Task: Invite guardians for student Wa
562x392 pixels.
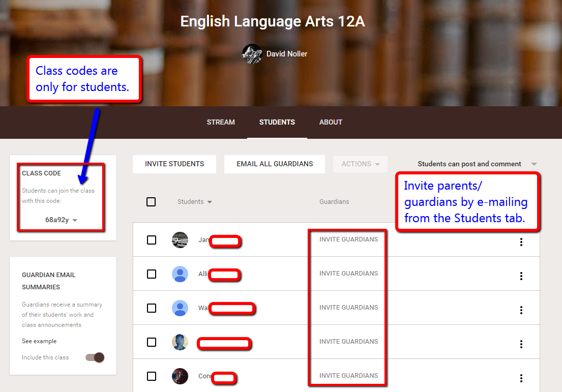Action: click(348, 308)
